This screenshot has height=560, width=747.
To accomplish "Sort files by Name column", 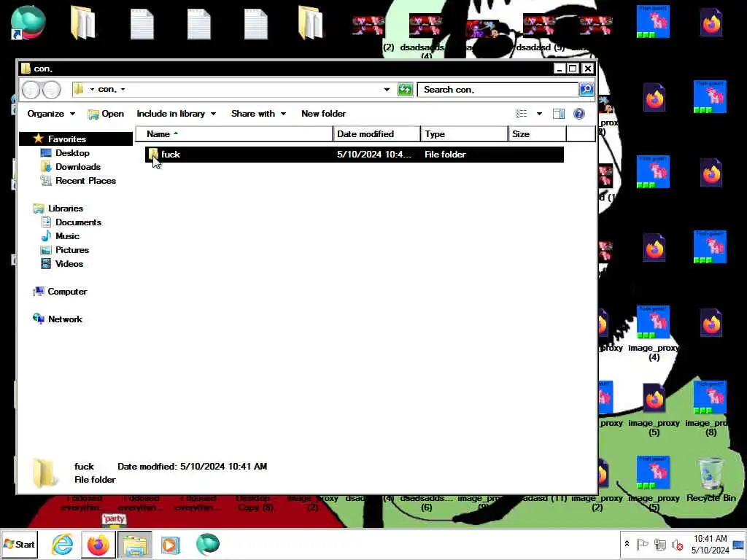I will (x=234, y=134).
